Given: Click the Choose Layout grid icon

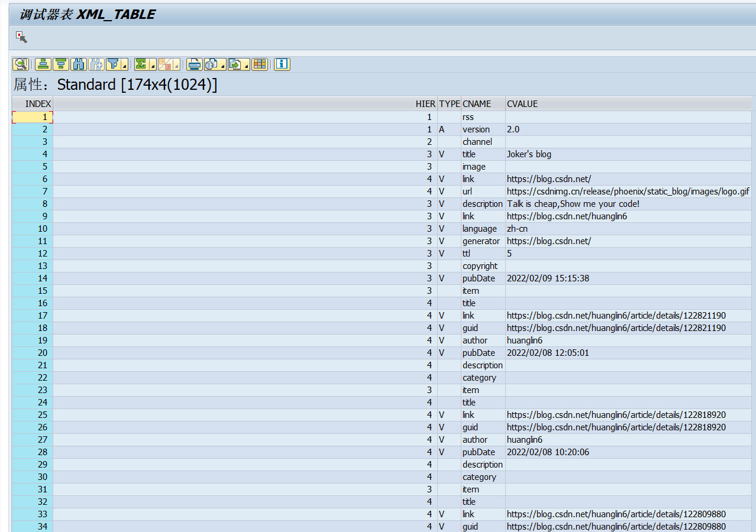Looking at the screenshot, I should 260,64.
